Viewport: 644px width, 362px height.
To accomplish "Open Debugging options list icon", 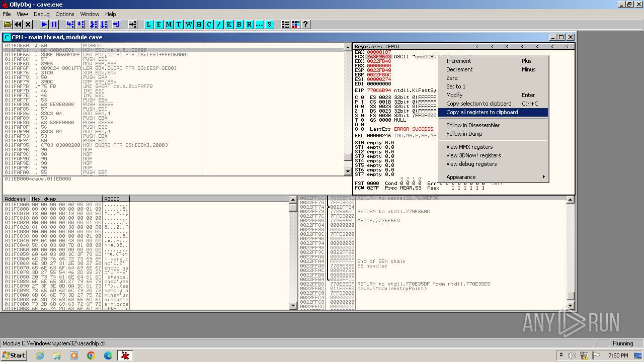I will pos(286,24).
